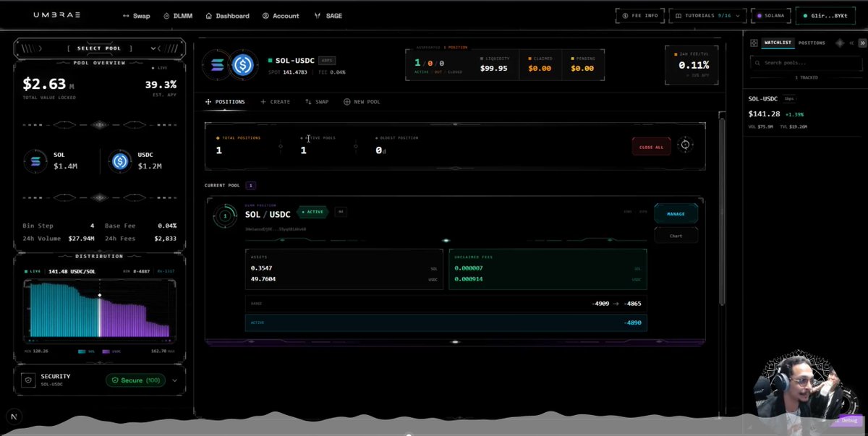Focus the Search pools input field
Screen dimensions: 868x436
click(805, 63)
